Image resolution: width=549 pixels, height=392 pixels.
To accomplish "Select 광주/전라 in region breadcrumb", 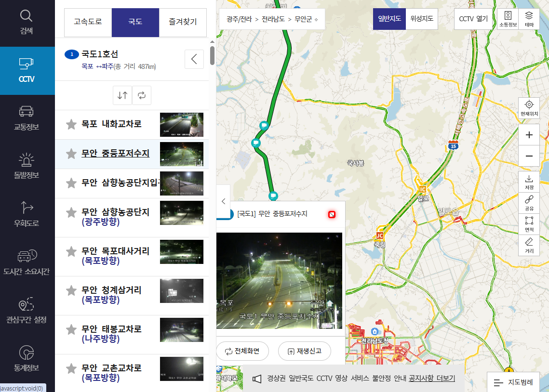I will [239, 19].
